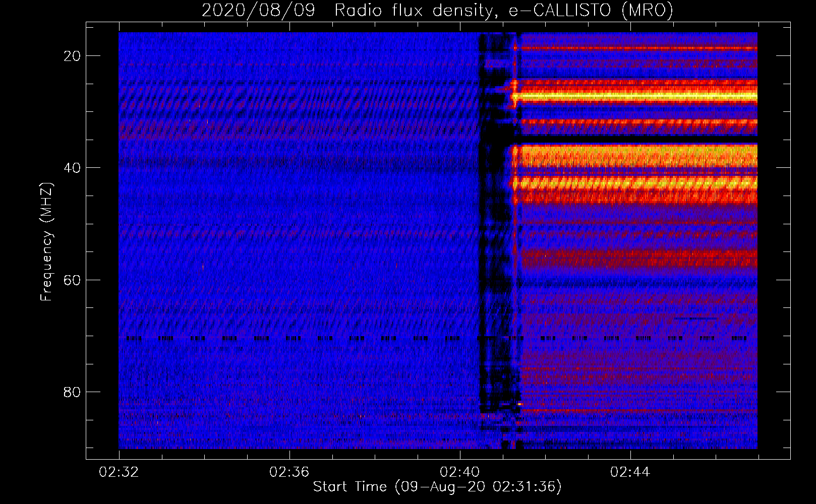Click the 02:32 time tick label
The width and height of the screenshot is (816, 504).
pos(119,472)
